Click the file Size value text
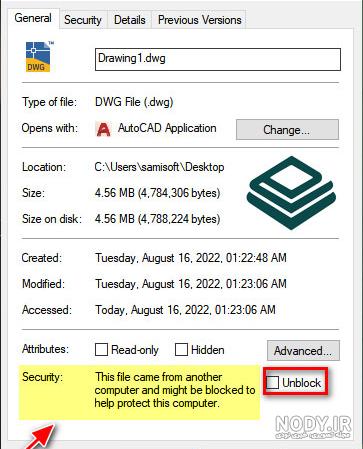Screen dimensions: 363x449 [x=157, y=193]
